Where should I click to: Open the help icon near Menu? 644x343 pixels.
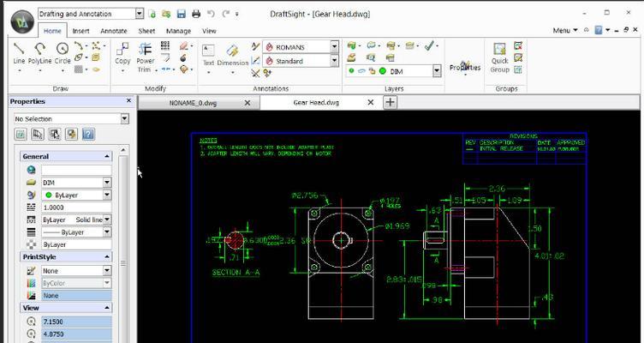(599, 30)
